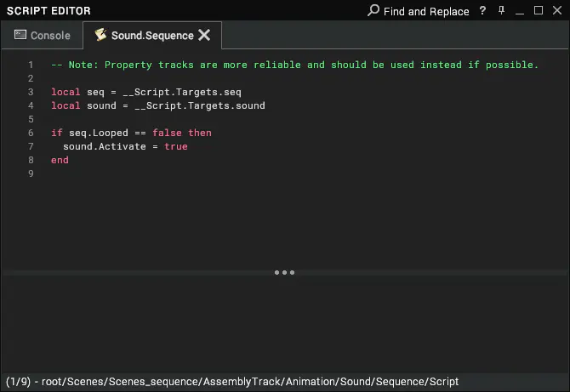
Task: Open Find and Replace magnifier icon
Action: click(373, 10)
